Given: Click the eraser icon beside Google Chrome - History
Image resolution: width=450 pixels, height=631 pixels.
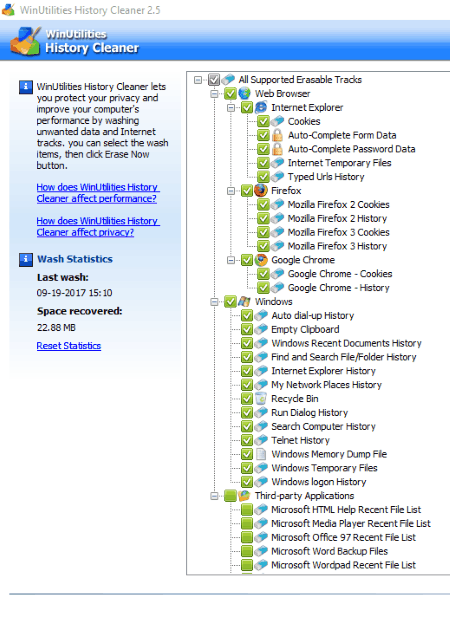Looking at the screenshot, I should [x=277, y=288].
